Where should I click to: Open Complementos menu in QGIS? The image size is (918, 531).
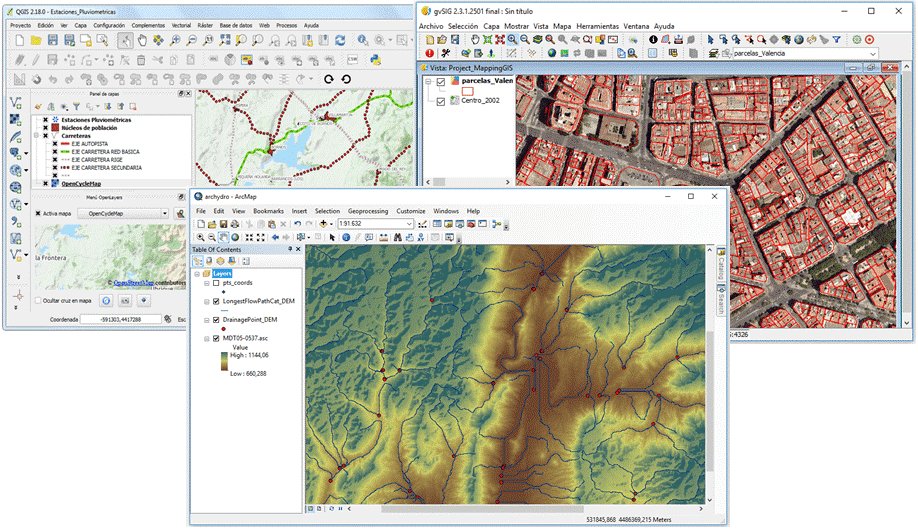point(148,25)
